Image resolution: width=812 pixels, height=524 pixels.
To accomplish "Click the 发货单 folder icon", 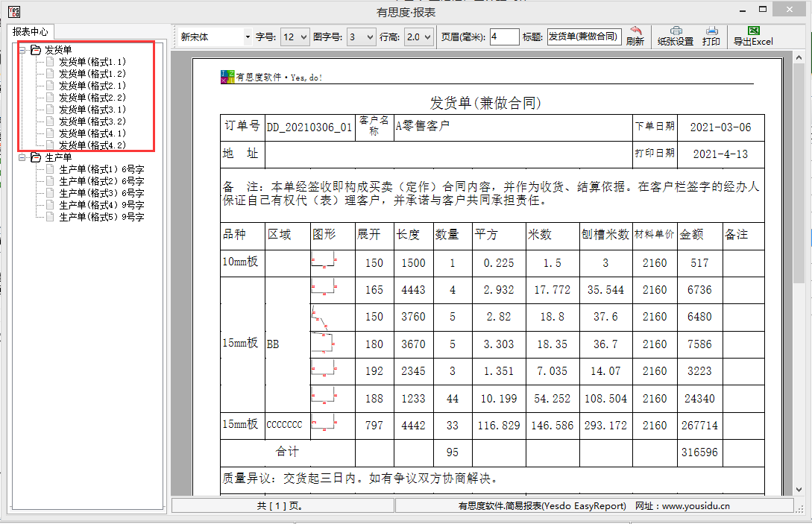I will coord(36,50).
